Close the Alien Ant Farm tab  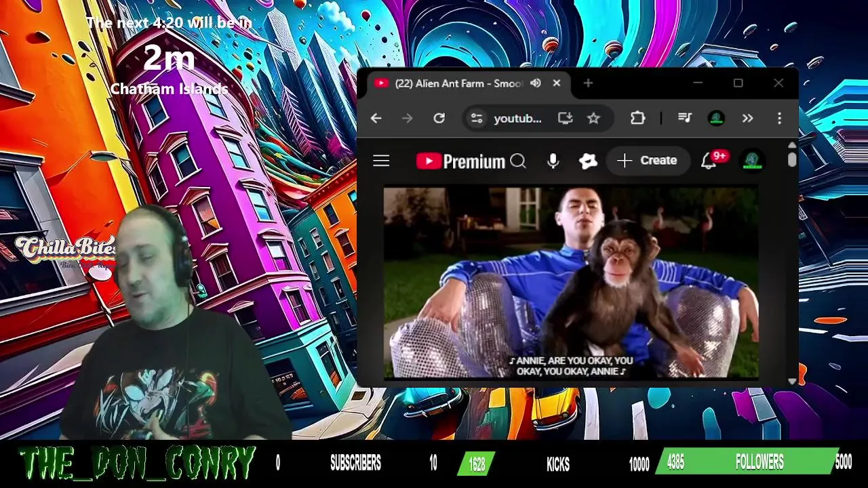557,83
